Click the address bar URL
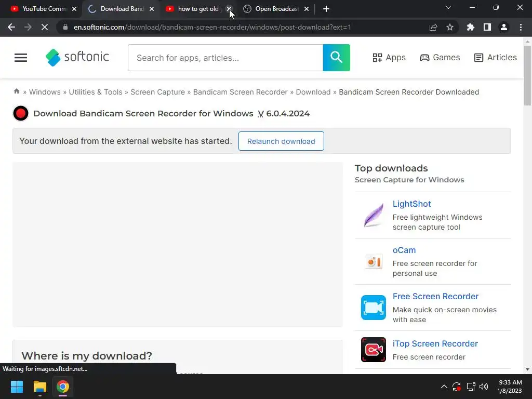The width and height of the screenshot is (532, 399). (x=212, y=27)
